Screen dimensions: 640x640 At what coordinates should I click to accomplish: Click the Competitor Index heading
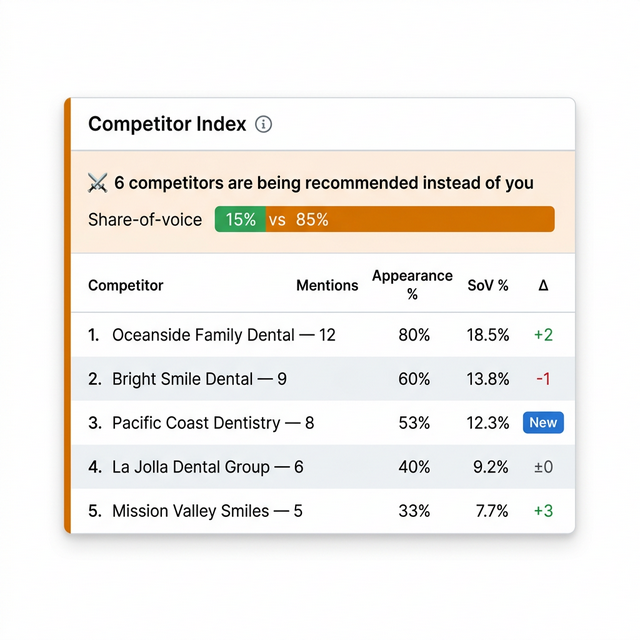click(x=167, y=125)
